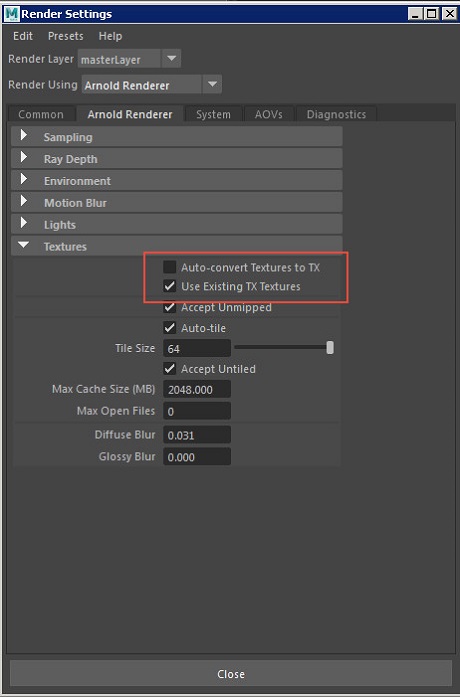This screenshot has height=697, width=460.
Task: Enable Auto-convert Textures to TX checkbox
Action: click(x=169, y=267)
